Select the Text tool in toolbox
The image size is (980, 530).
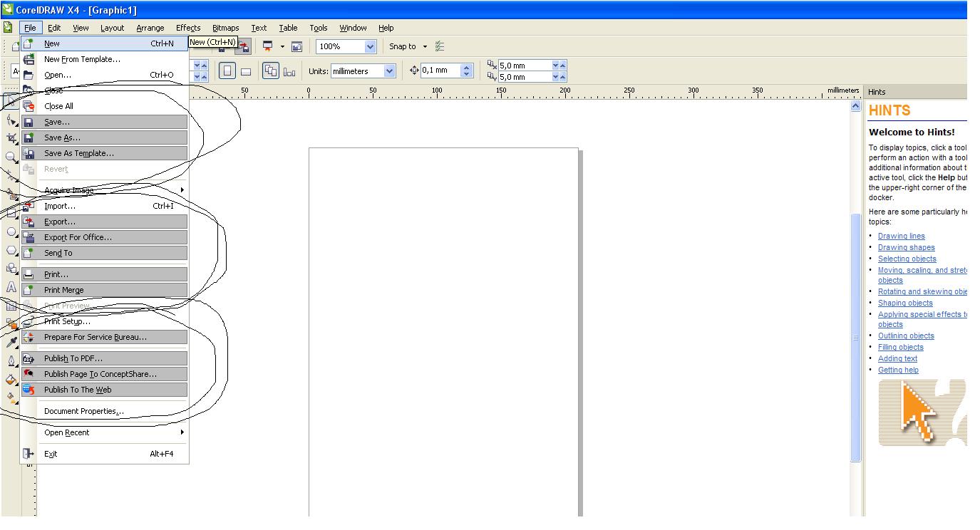(x=11, y=287)
